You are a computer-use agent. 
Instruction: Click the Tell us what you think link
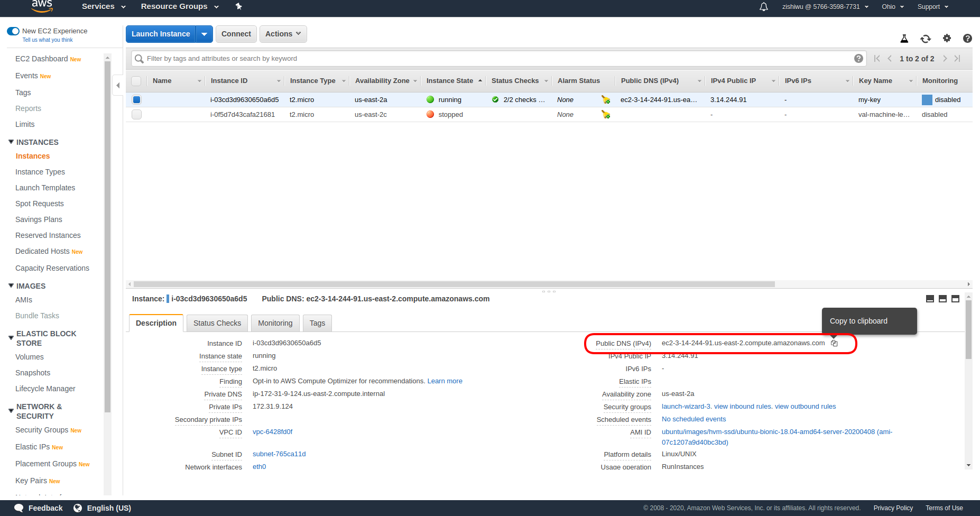coord(48,40)
